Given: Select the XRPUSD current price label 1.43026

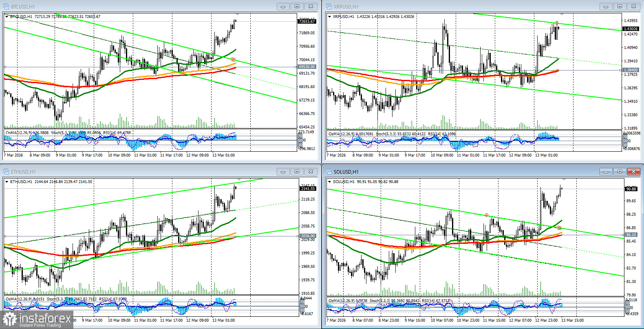Looking at the screenshot, I should point(631,29).
